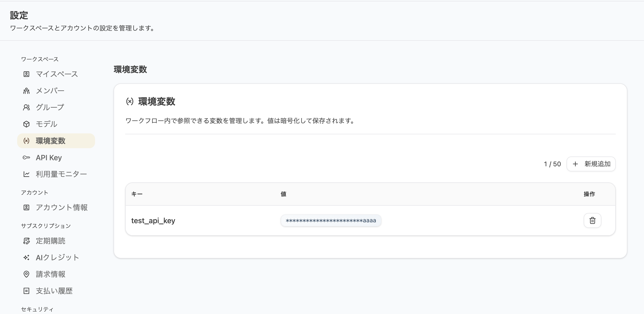
Task: Click the アカウント情報 icon
Action: [x=26, y=207]
